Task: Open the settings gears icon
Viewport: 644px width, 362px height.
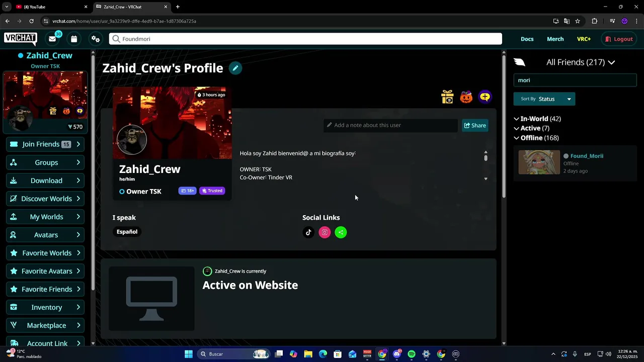Action: click(95, 39)
